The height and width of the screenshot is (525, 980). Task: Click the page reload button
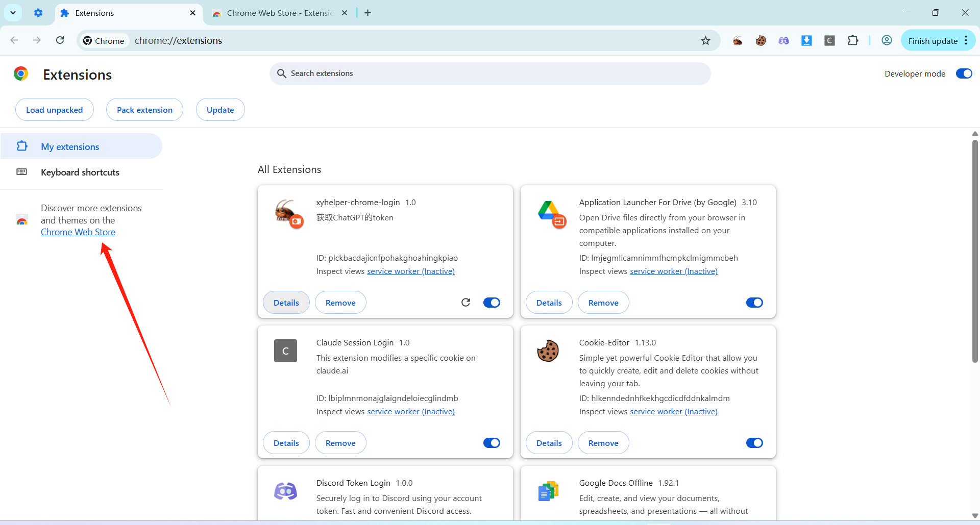[x=60, y=40]
